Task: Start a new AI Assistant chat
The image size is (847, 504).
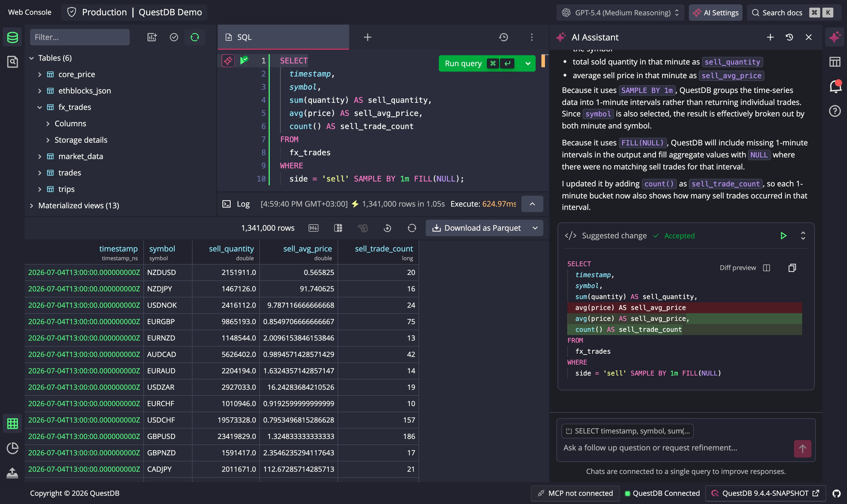Action: tap(770, 37)
